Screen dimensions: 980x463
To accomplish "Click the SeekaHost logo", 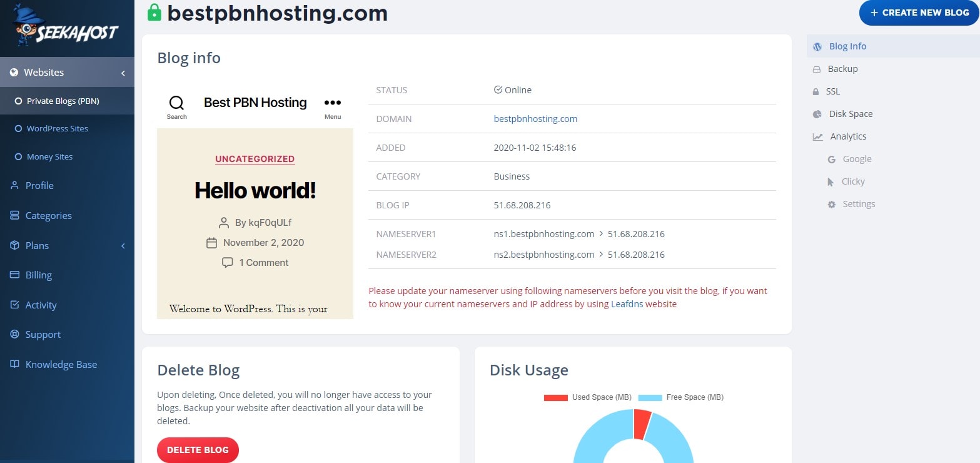I will tap(66, 28).
